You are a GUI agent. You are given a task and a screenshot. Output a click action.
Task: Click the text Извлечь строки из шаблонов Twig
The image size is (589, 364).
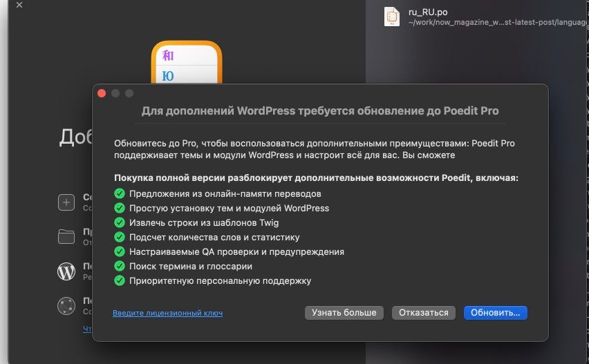(x=204, y=222)
